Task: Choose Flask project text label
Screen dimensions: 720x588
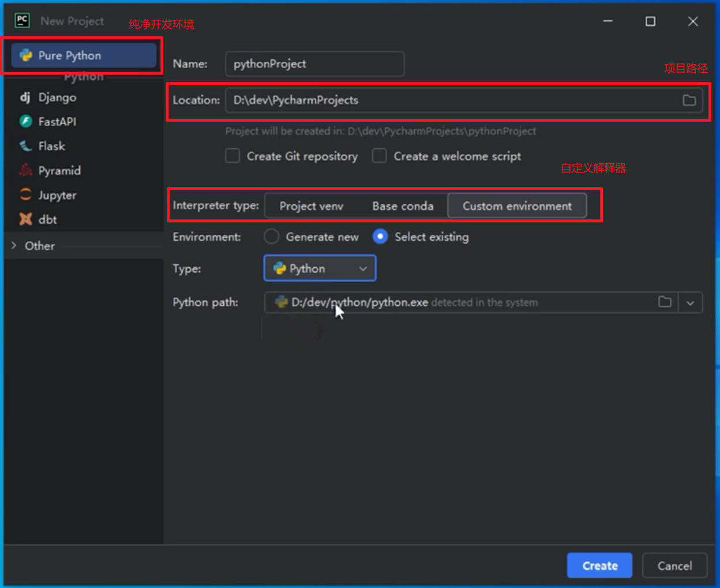Action: (x=51, y=146)
